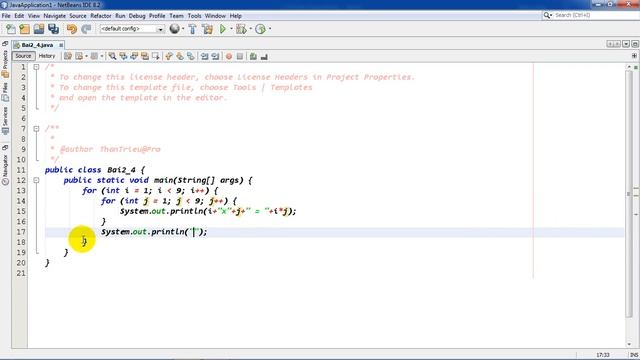Toggle Rectangular Selection mode
This screenshot has width=640, height=360.
tap(156, 56)
